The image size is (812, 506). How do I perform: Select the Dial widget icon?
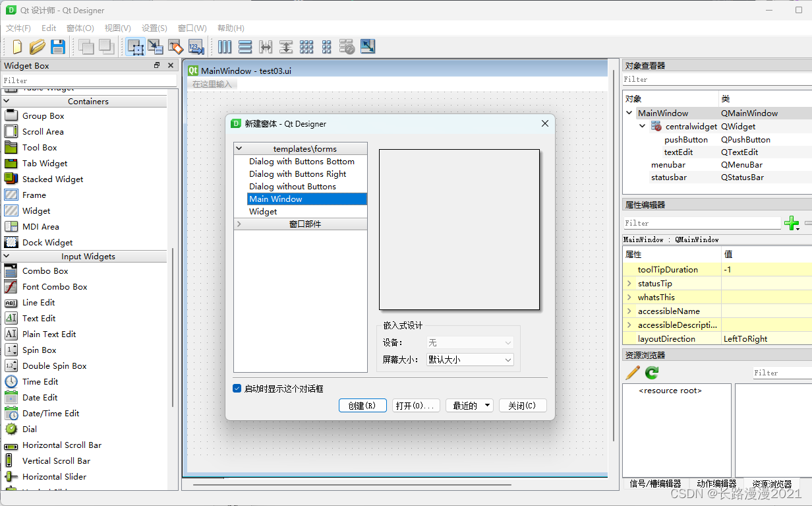[x=11, y=429]
